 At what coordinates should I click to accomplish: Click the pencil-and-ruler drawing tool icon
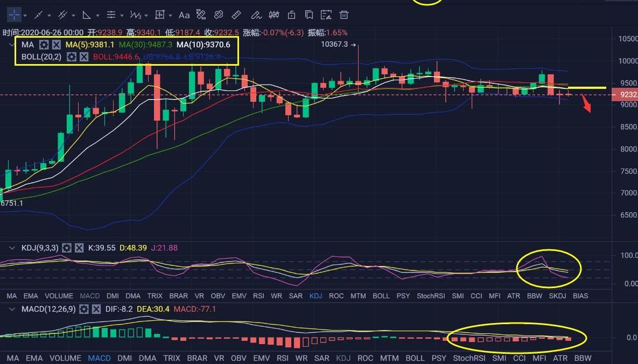click(x=201, y=15)
